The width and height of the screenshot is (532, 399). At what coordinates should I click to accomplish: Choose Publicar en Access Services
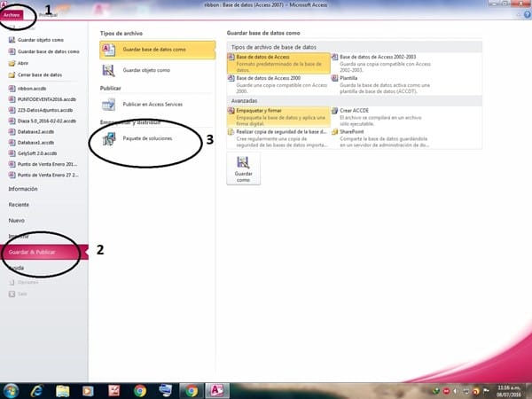[x=158, y=105]
